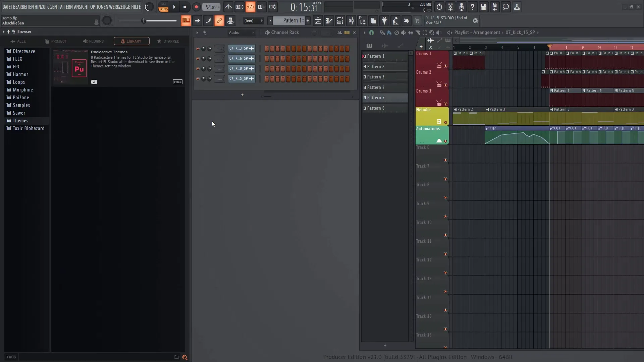Click the Radioactive Themes thumbnail

71,67
